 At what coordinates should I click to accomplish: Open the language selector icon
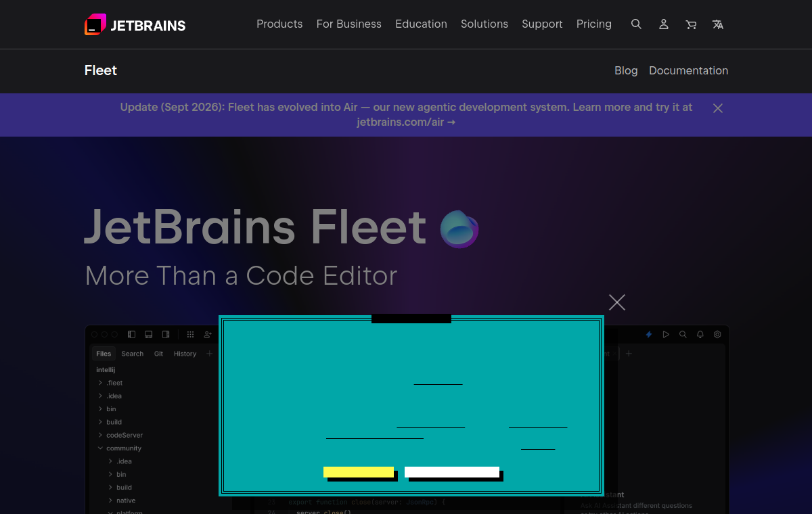pos(718,24)
